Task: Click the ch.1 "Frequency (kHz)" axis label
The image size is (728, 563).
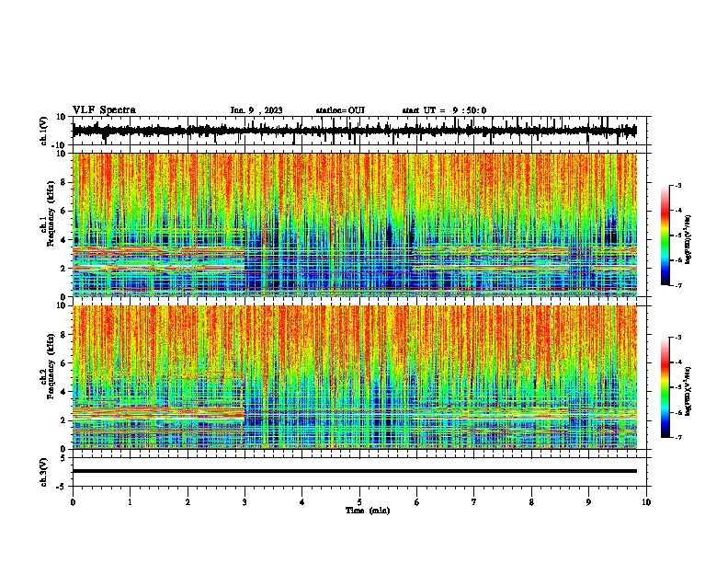Action: [51, 213]
